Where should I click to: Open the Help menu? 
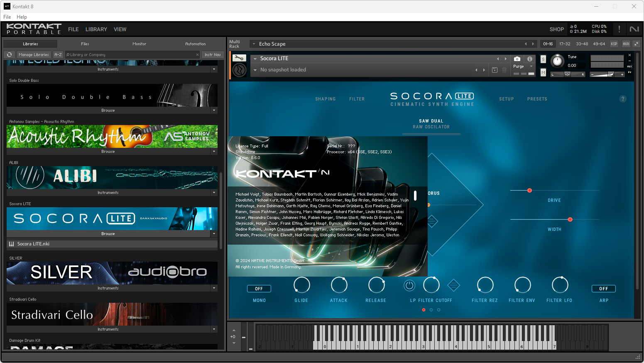coord(22,17)
